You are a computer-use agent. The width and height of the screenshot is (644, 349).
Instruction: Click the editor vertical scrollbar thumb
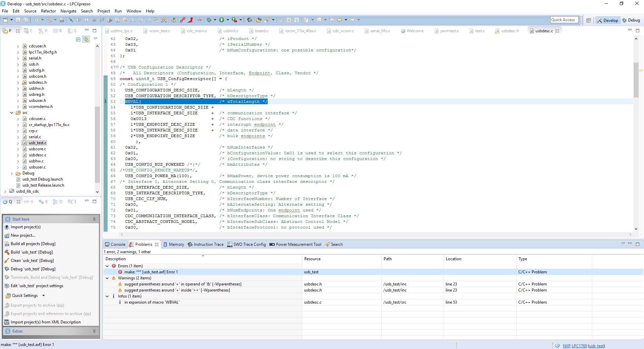[x=636, y=80]
